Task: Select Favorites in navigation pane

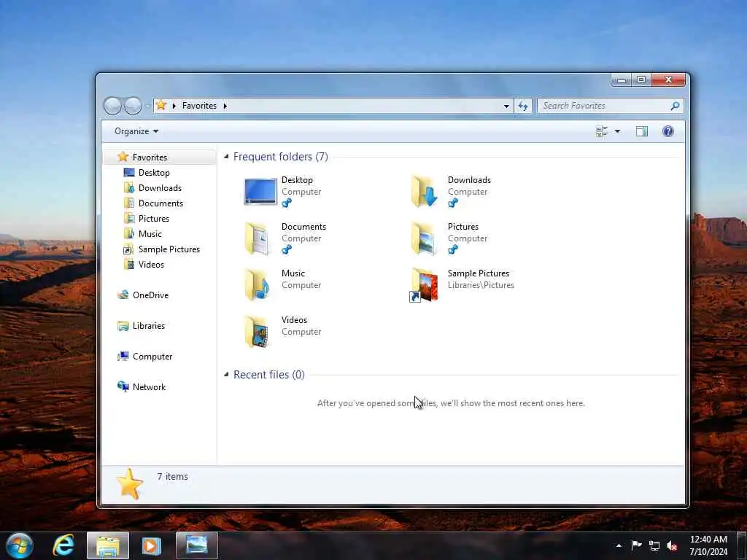Action: tap(160, 157)
